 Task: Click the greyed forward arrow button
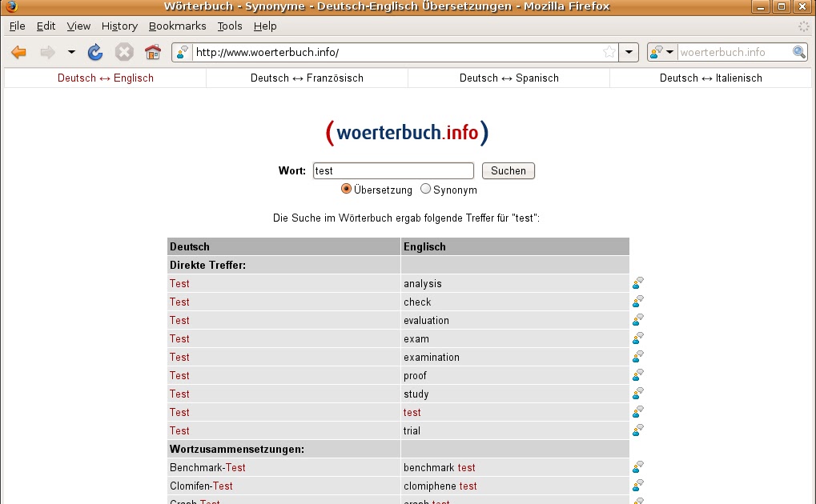[x=48, y=52]
